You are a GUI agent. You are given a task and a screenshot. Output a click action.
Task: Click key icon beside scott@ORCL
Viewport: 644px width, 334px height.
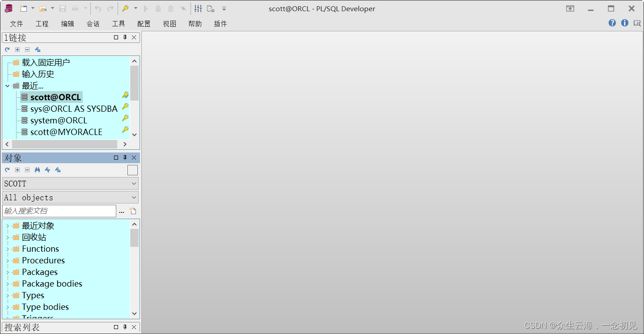125,95
